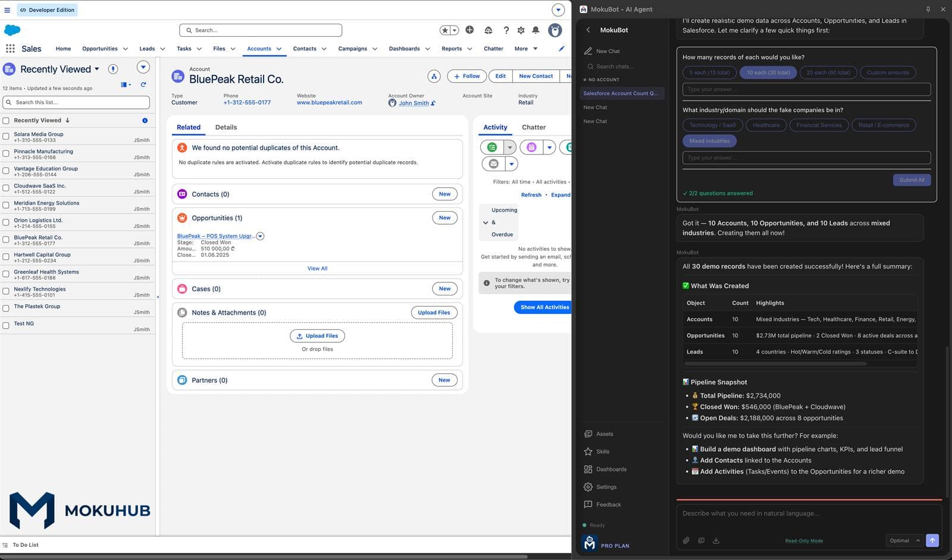Screen dimensions: 952x560
Task: Switch to the Chatter panel tab
Action: coord(534,127)
